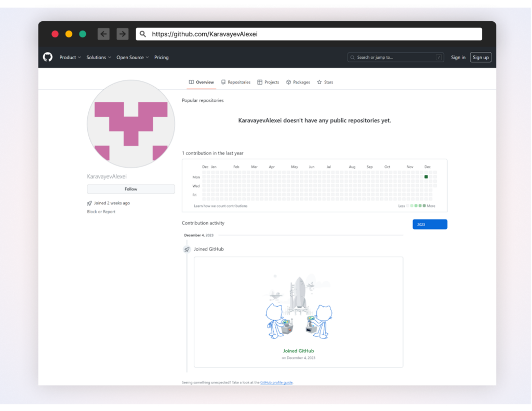
Task: Open the Packages tab
Action: point(298,82)
